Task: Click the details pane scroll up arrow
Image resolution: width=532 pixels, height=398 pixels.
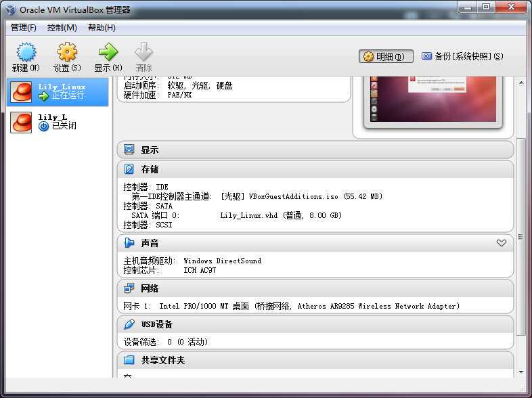Action: point(521,83)
